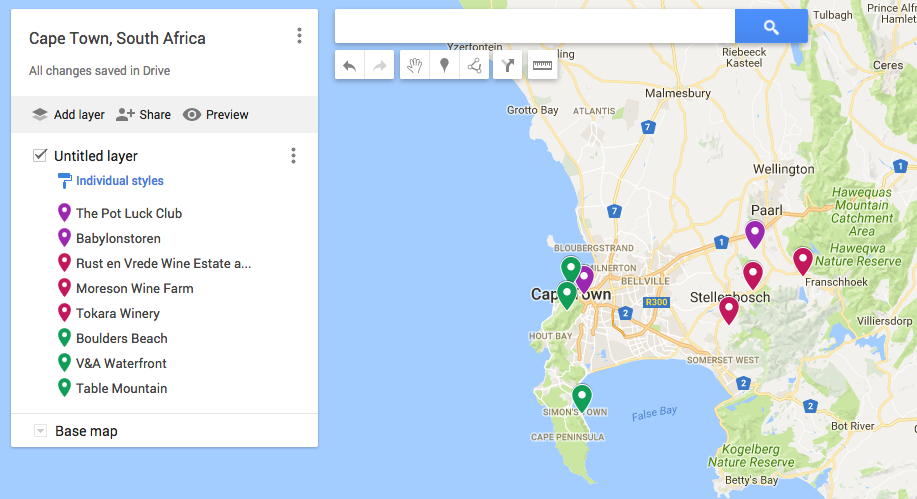Click green pin beside Table Mountain

click(64, 388)
